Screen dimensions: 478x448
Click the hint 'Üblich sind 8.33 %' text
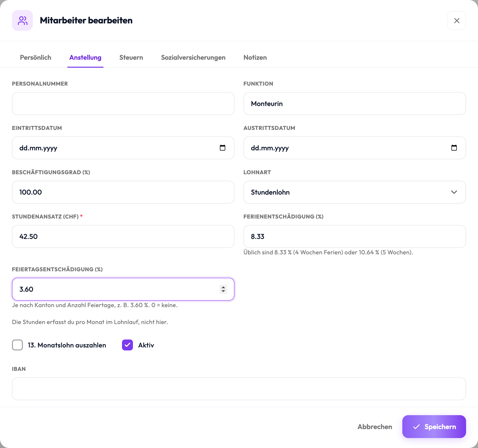[x=328, y=252]
